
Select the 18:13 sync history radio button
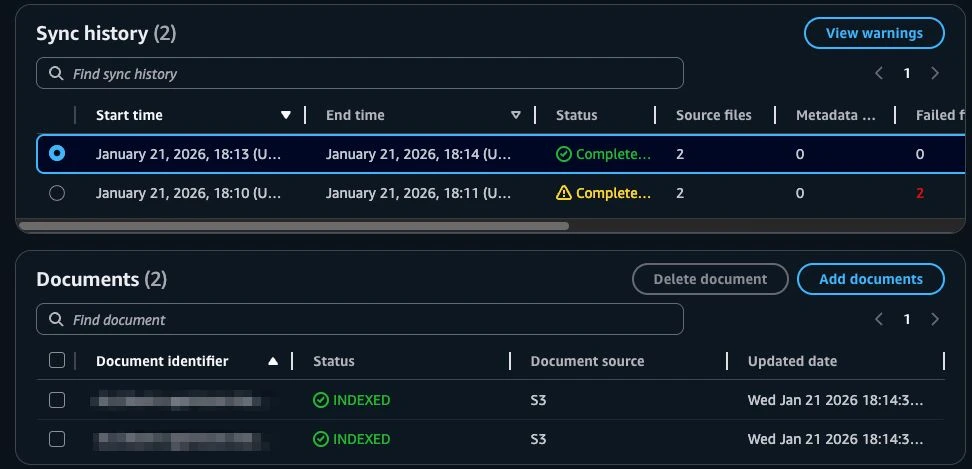coord(57,154)
